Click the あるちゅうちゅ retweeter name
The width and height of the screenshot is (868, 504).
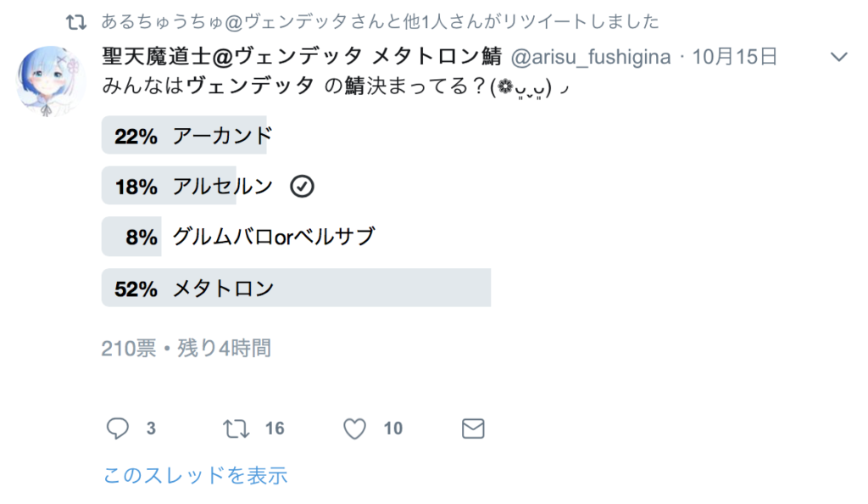point(162,21)
